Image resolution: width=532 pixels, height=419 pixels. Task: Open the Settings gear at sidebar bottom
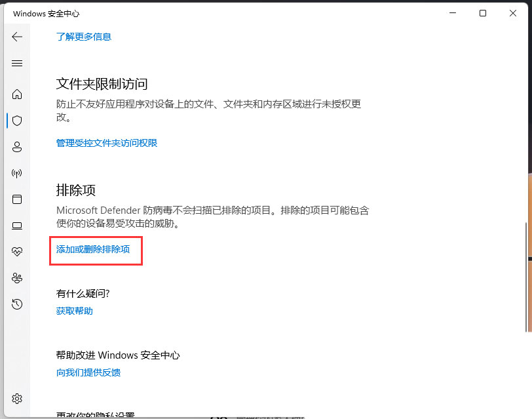tap(17, 398)
